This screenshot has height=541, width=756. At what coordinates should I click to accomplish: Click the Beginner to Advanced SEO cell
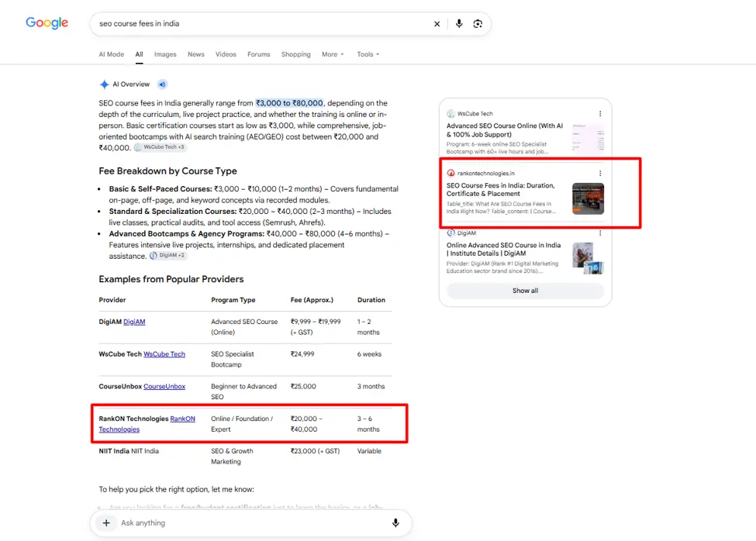pos(243,391)
